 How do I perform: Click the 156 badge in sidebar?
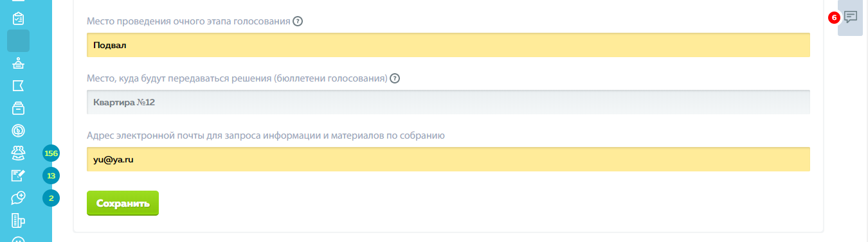tap(51, 153)
